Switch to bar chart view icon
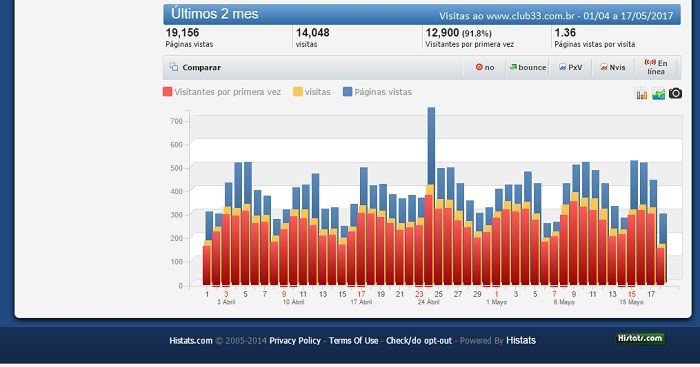Screen dimensions: 700x367 642,94
